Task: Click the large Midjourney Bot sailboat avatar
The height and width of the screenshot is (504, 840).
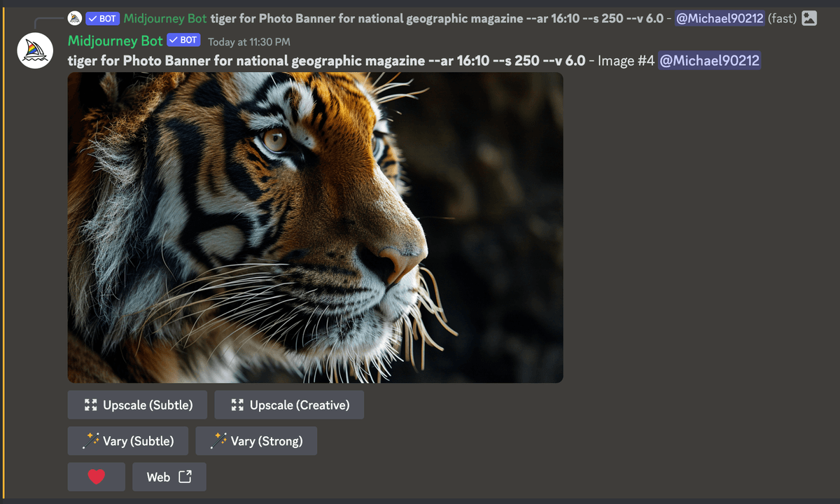Action: pyautogui.click(x=35, y=50)
